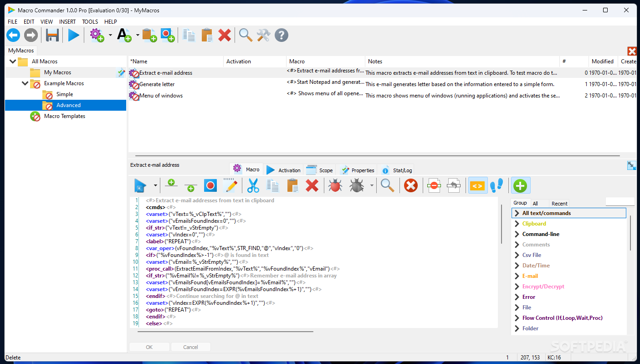The width and height of the screenshot is (640, 364).
Task: Search macro text with the editor magnifier
Action: click(x=387, y=185)
